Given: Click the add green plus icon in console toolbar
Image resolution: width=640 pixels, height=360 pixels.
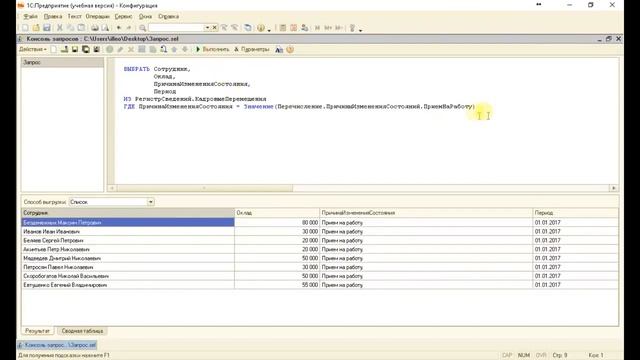Looking at the screenshot, I should point(109,49).
